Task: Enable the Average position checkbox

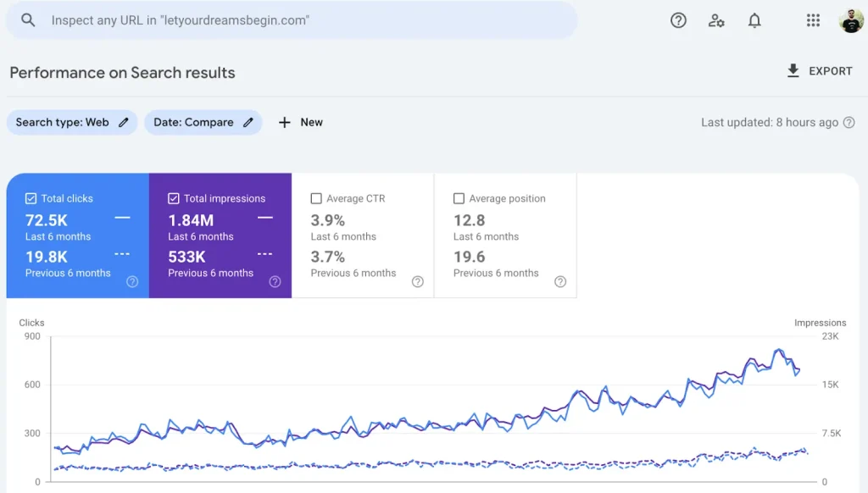Action: click(459, 198)
